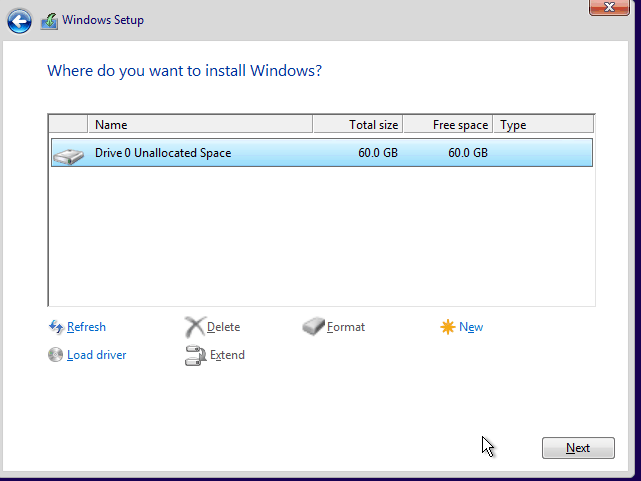Click the Delete X icon
This screenshot has width=641, height=481.
pos(195,327)
